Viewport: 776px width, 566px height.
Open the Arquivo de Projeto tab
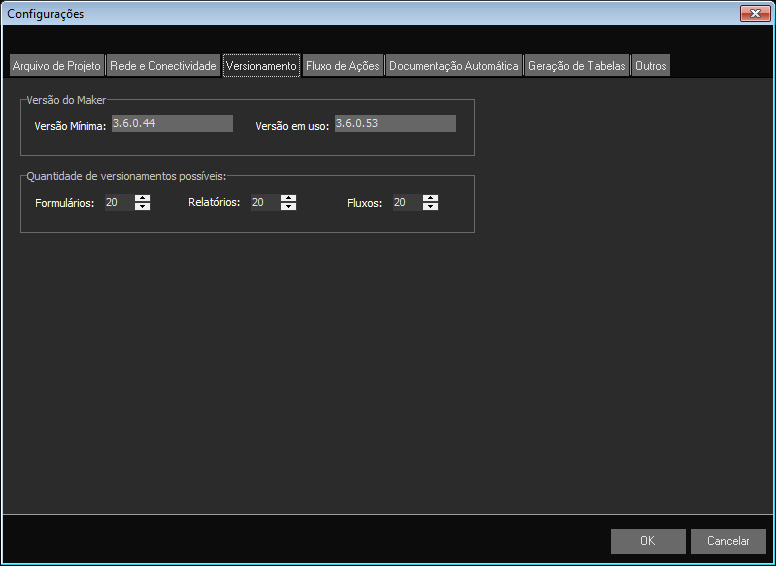[56, 66]
